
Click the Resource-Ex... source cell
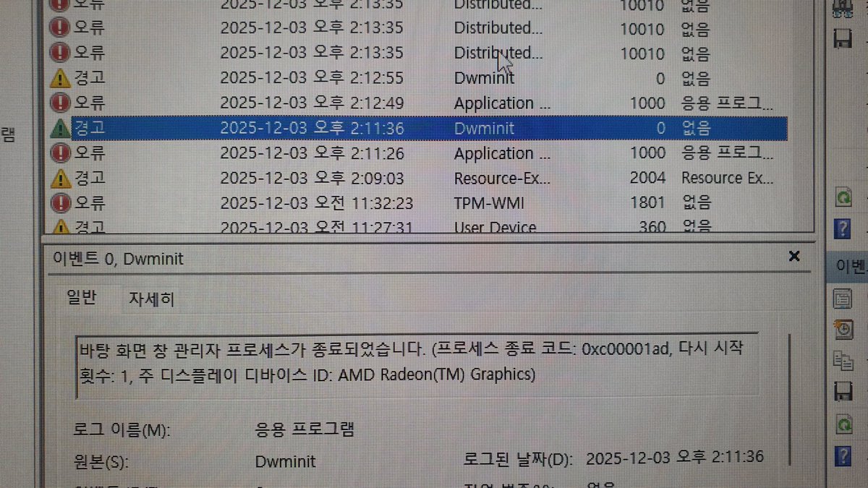(x=501, y=179)
